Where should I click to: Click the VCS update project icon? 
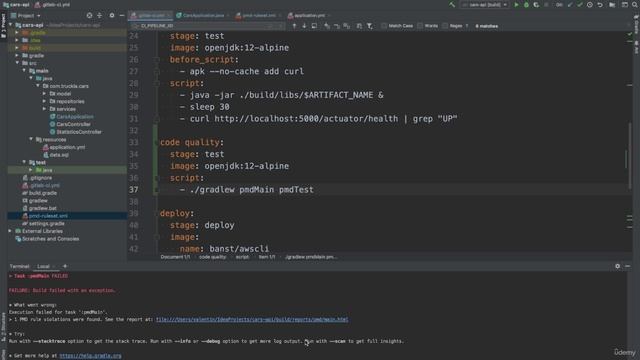pos(570,5)
